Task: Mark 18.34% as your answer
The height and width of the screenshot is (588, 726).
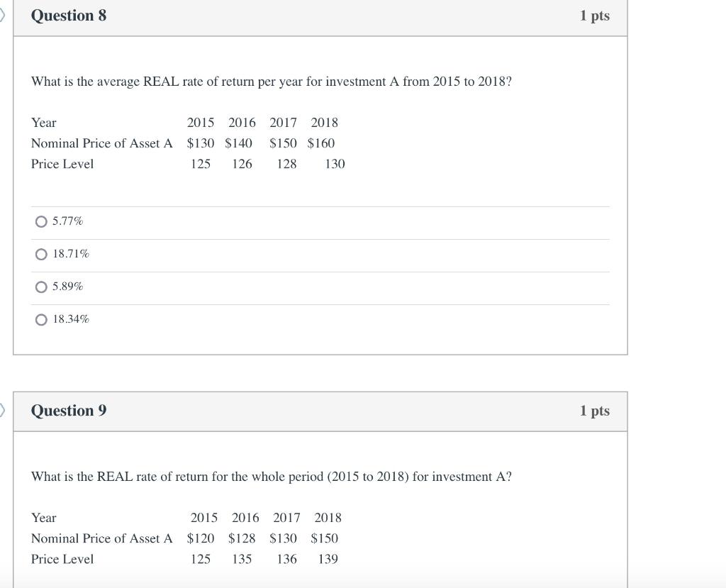Action: pos(42,319)
